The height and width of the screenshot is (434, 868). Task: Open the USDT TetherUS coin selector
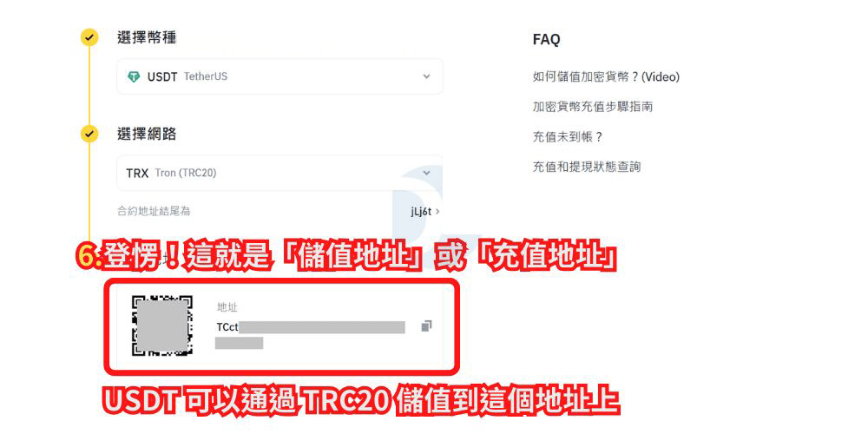coord(280,76)
